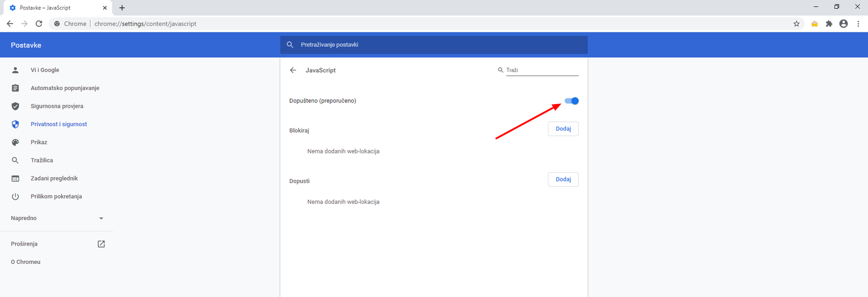
Task: Bookmark this page with star icon
Action: (x=796, y=24)
